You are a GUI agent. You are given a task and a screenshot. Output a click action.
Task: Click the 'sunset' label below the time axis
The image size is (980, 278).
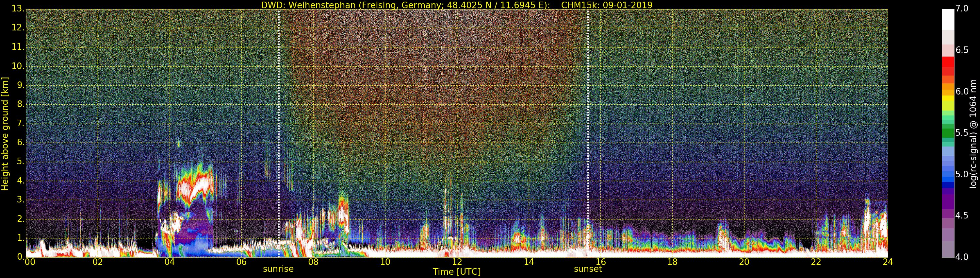[x=588, y=269]
